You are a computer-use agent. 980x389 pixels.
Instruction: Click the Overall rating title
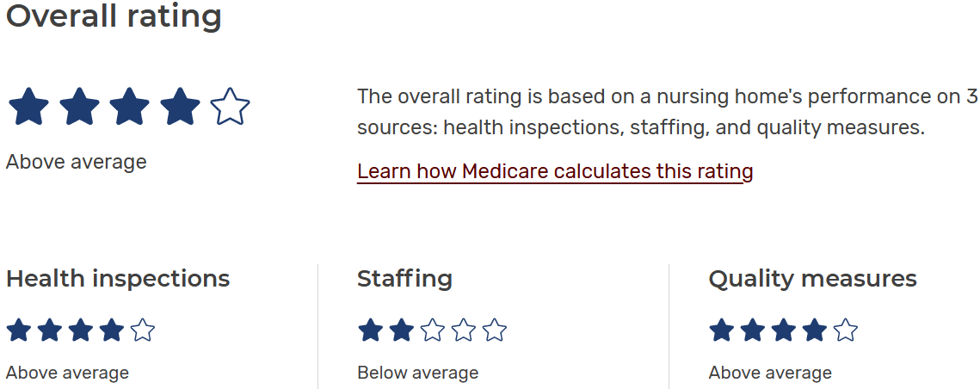114,16
